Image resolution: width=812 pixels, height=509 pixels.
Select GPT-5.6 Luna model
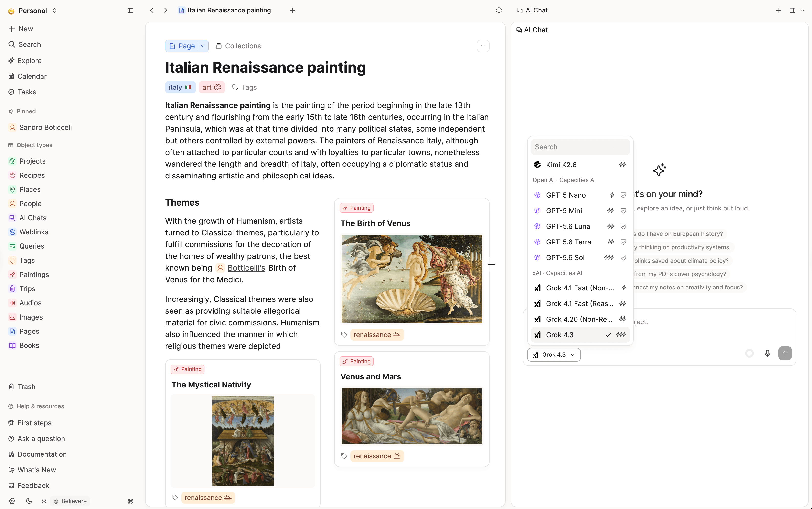click(x=580, y=226)
